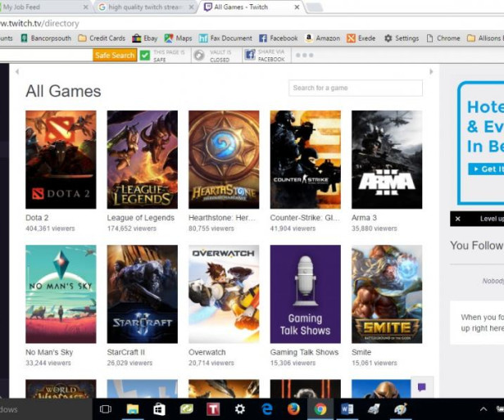Click Share via Facebook toolbar button
The height and width of the screenshot is (420, 504).
tap(265, 56)
